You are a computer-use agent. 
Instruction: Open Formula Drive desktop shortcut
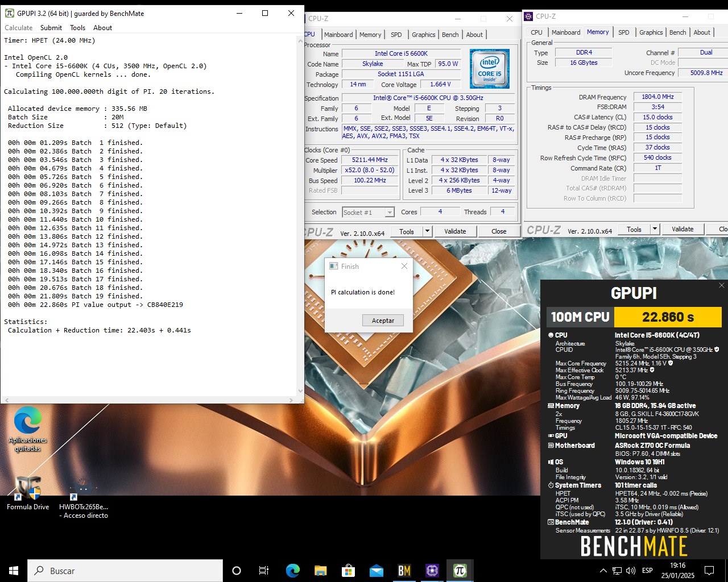tap(28, 492)
